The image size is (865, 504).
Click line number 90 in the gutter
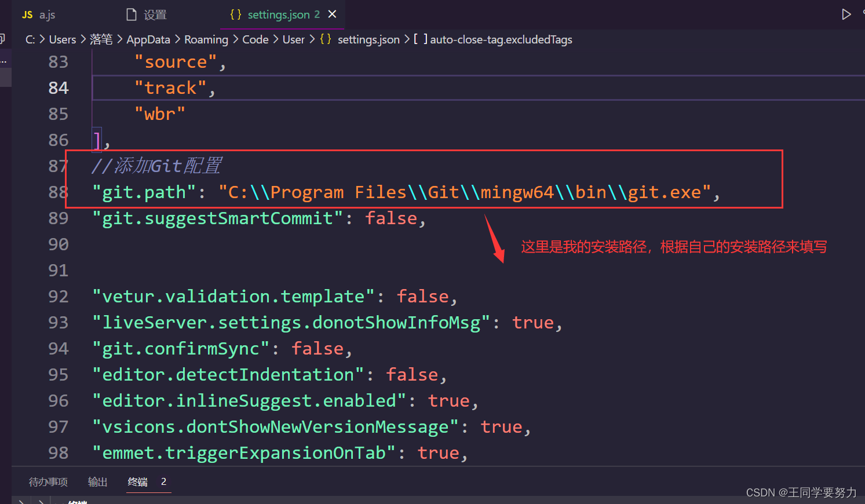click(59, 244)
